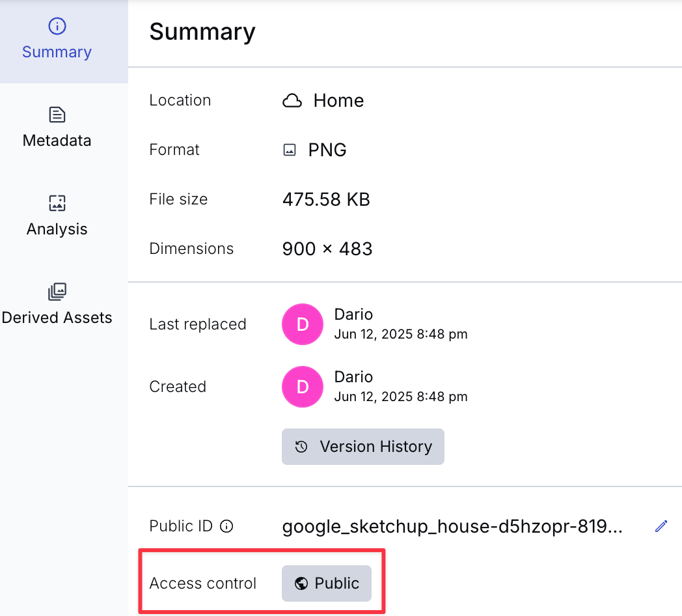Click the Last replaced user avatar
The width and height of the screenshot is (682, 616).
click(x=303, y=324)
